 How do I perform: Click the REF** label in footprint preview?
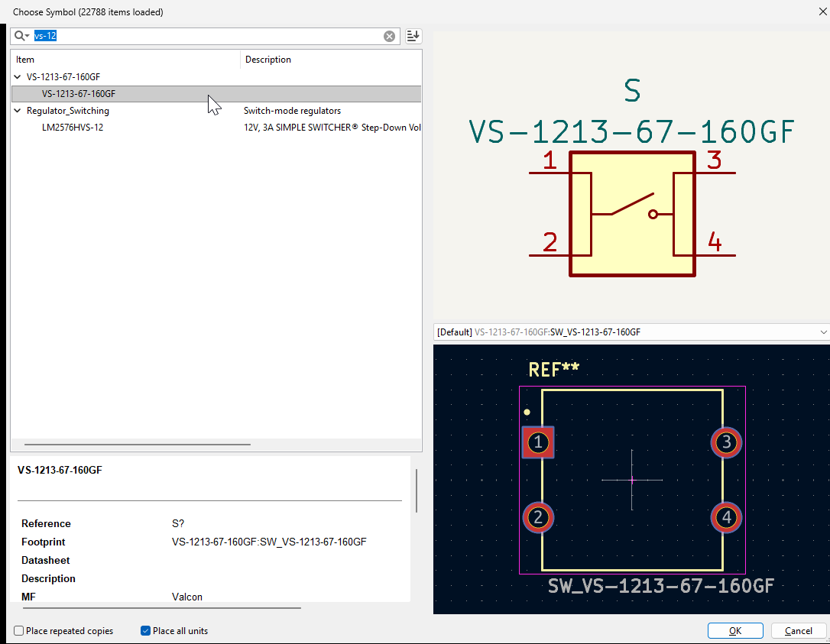click(x=553, y=369)
